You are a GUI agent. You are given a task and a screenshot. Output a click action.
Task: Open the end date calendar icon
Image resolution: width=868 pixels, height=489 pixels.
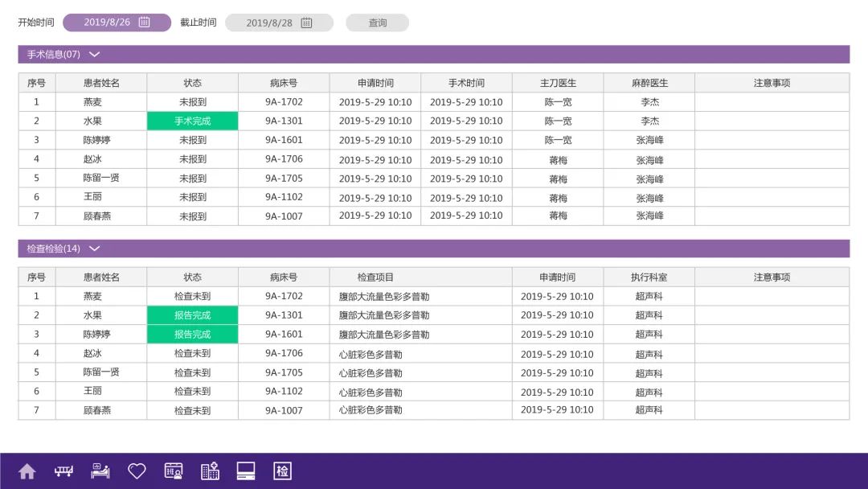pos(305,23)
